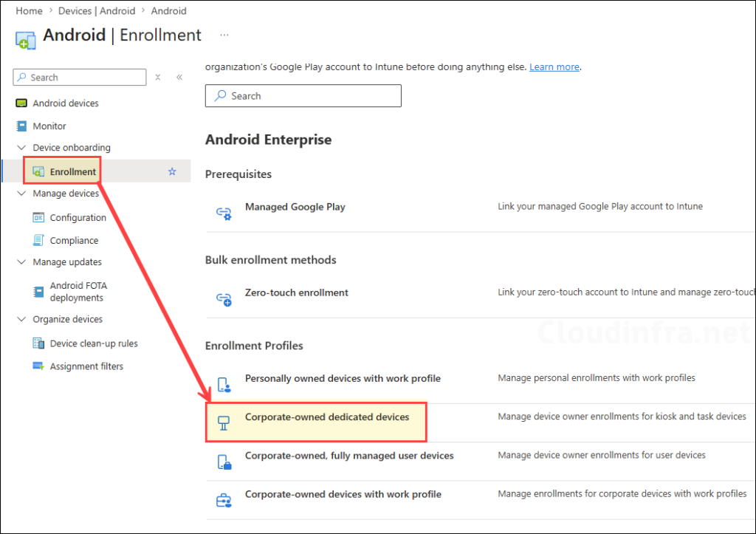Viewport: 756px width, 534px height.
Task: Click 'Link your managed Google Play account' text
Action: [x=600, y=207]
